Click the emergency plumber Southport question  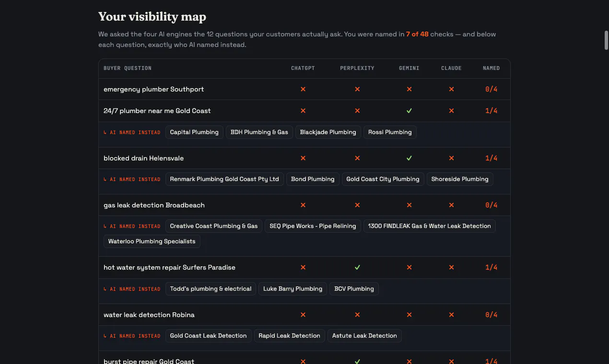153,89
